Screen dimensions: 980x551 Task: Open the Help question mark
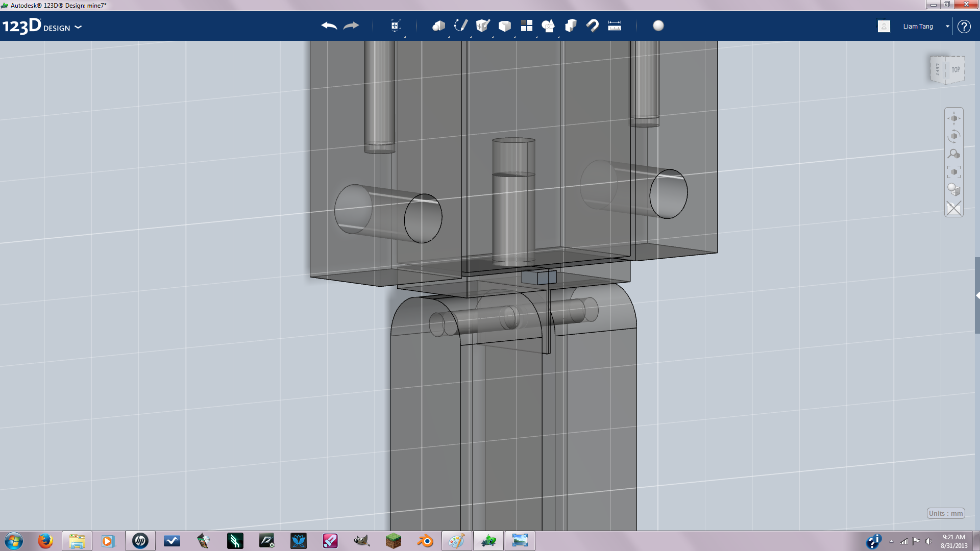(964, 27)
